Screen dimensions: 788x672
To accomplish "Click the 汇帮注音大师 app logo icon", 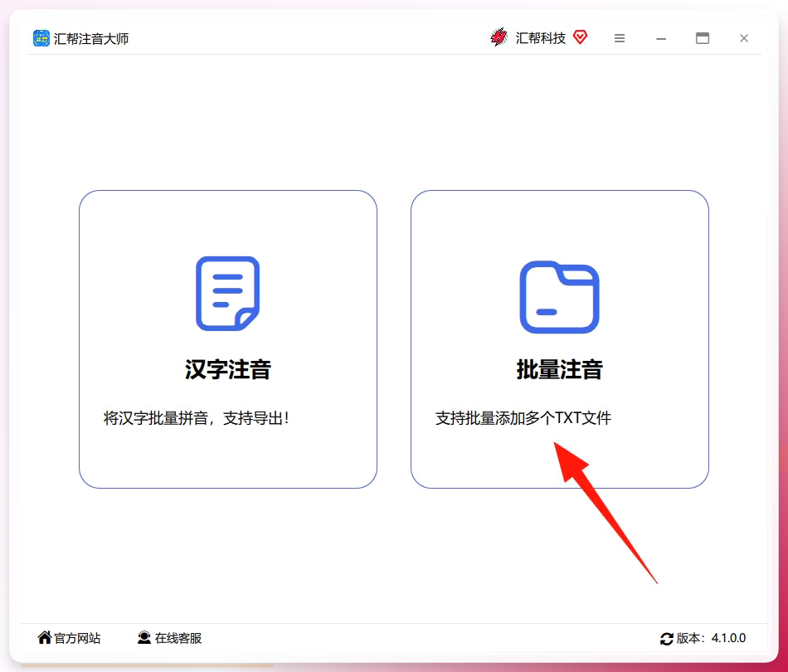I will click(x=41, y=38).
